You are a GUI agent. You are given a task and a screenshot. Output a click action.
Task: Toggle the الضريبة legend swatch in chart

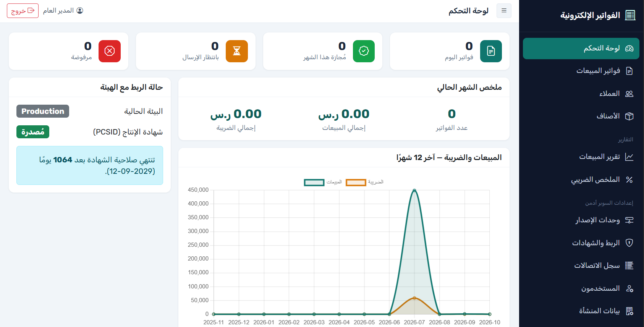point(356,182)
